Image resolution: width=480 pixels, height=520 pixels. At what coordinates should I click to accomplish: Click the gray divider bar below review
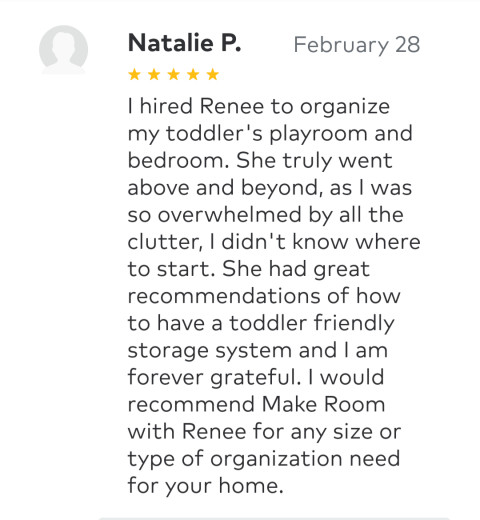point(274,519)
